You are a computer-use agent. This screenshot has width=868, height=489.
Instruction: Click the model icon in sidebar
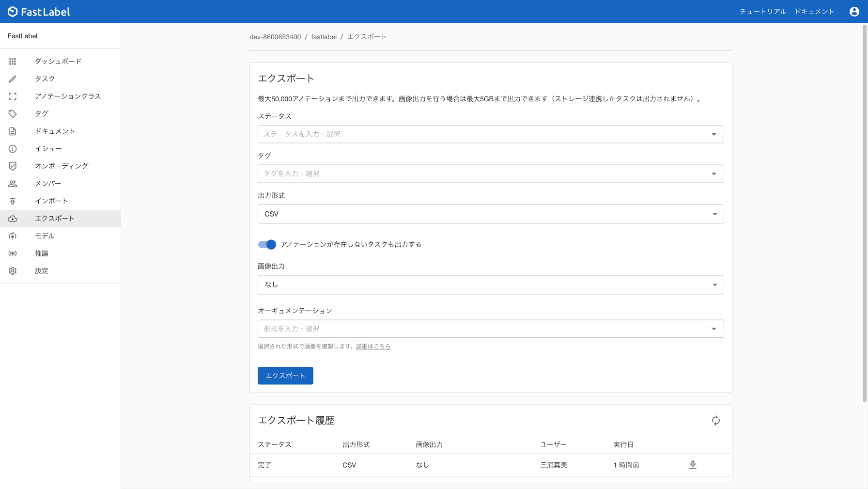pyautogui.click(x=13, y=236)
